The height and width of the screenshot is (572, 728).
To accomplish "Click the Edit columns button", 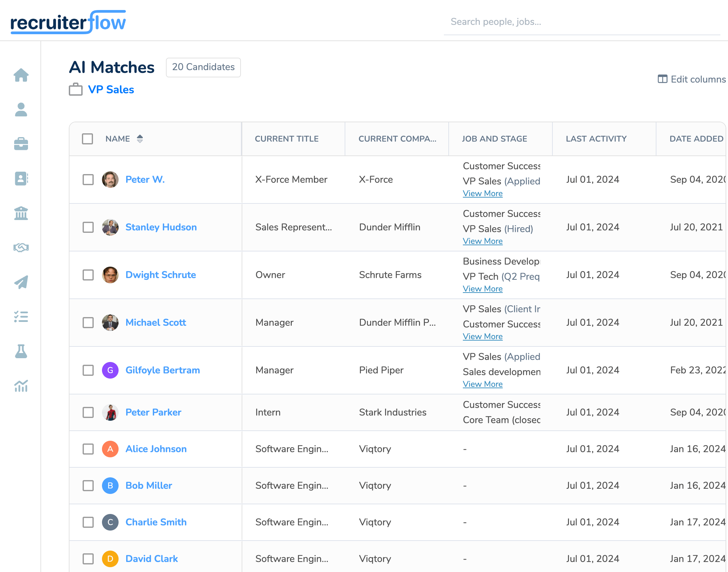I will pyautogui.click(x=692, y=79).
